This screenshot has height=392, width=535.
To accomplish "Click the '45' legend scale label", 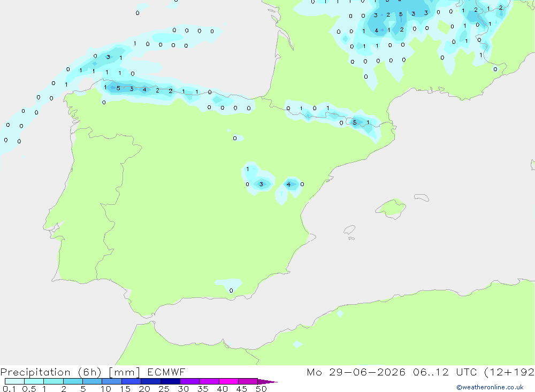I will click(242, 389).
